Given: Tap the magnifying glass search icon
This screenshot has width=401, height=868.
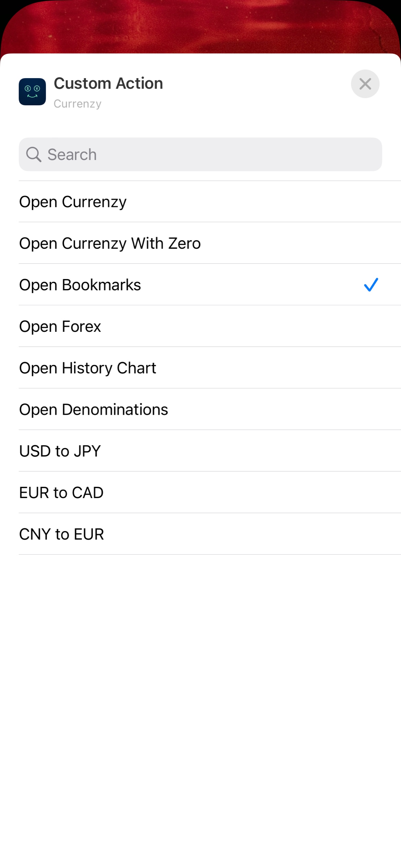Looking at the screenshot, I should [x=34, y=155].
